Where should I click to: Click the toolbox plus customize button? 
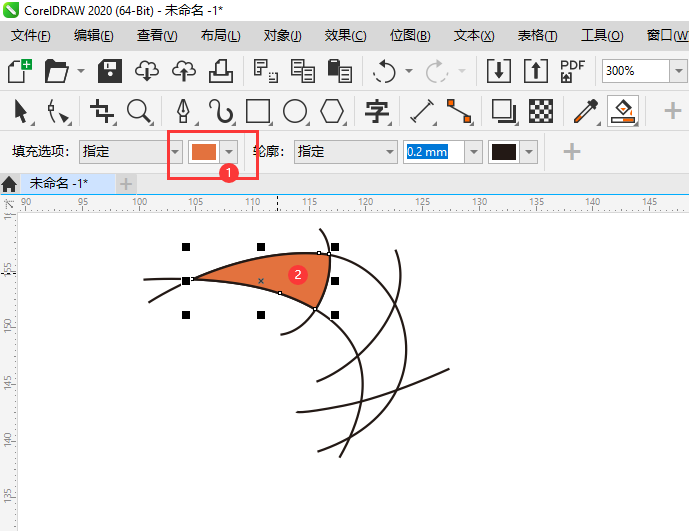[672, 111]
